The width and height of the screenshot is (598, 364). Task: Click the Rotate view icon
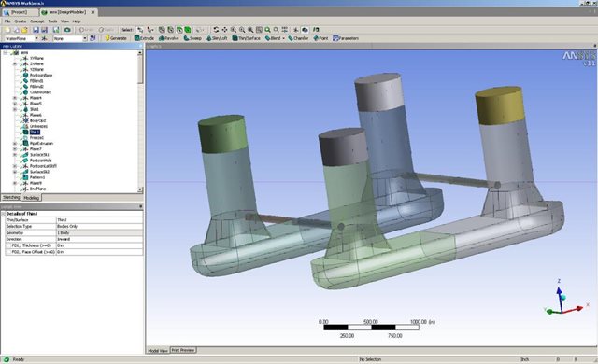pyautogui.click(x=216, y=30)
